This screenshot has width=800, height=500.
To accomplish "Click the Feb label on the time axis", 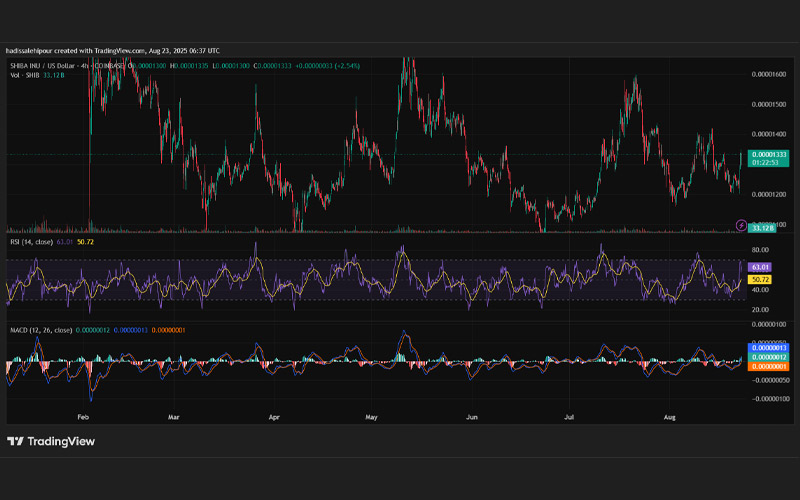I will click(83, 417).
